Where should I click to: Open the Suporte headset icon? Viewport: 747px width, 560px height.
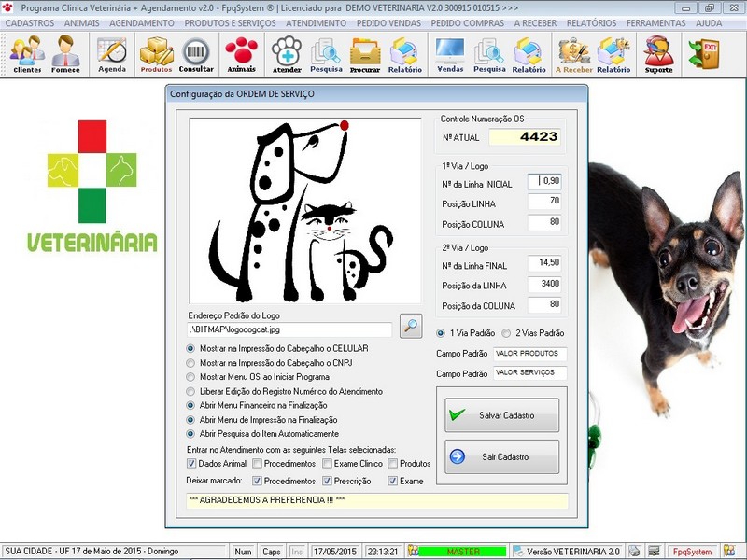[x=659, y=54]
